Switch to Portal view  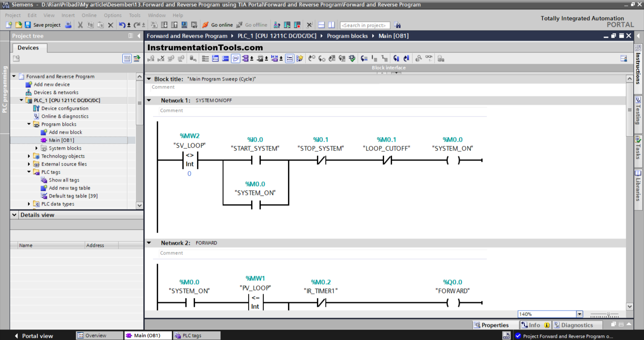pyautogui.click(x=34, y=336)
